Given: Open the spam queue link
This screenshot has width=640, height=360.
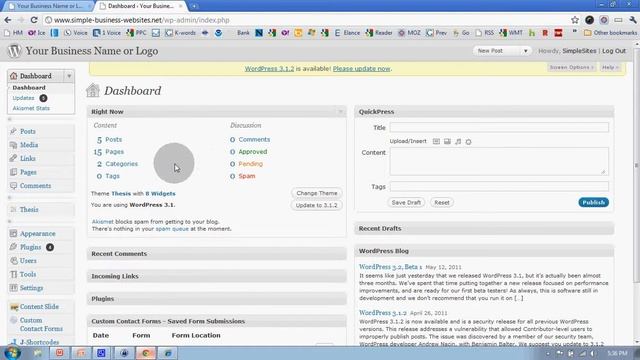Looking at the screenshot, I should tap(172, 229).
